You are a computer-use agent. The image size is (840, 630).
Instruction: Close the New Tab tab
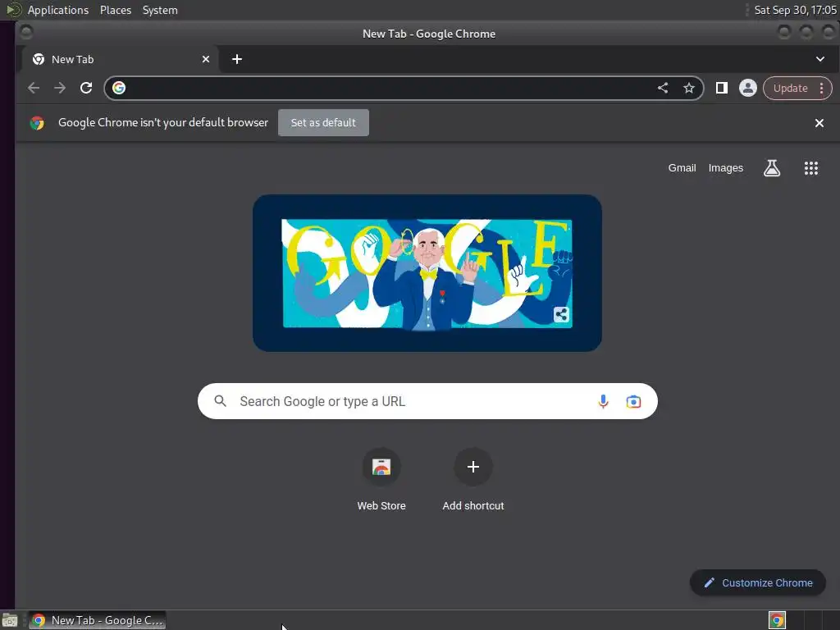click(206, 59)
